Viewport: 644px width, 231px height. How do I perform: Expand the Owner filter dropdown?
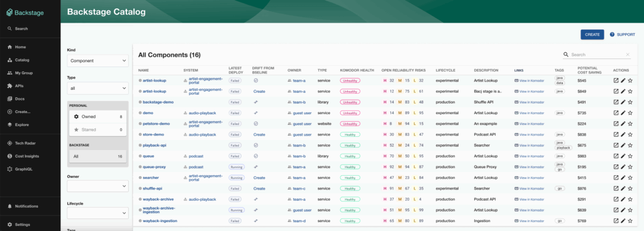click(97, 186)
